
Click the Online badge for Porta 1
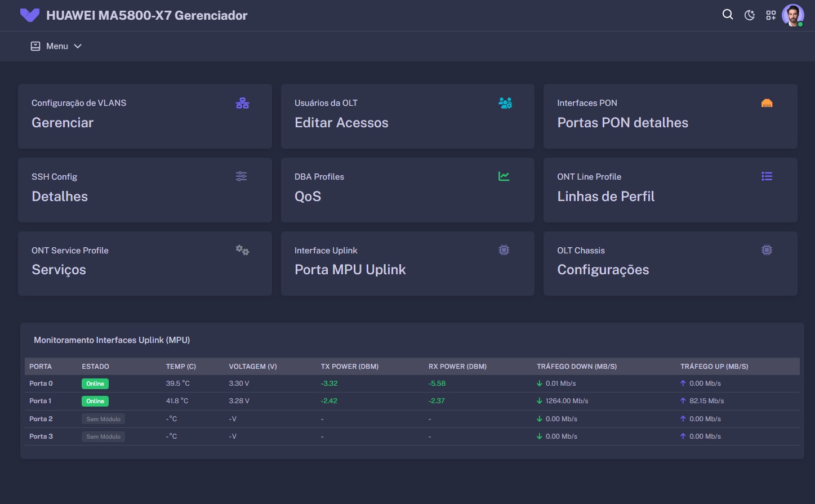click(95, 401)
